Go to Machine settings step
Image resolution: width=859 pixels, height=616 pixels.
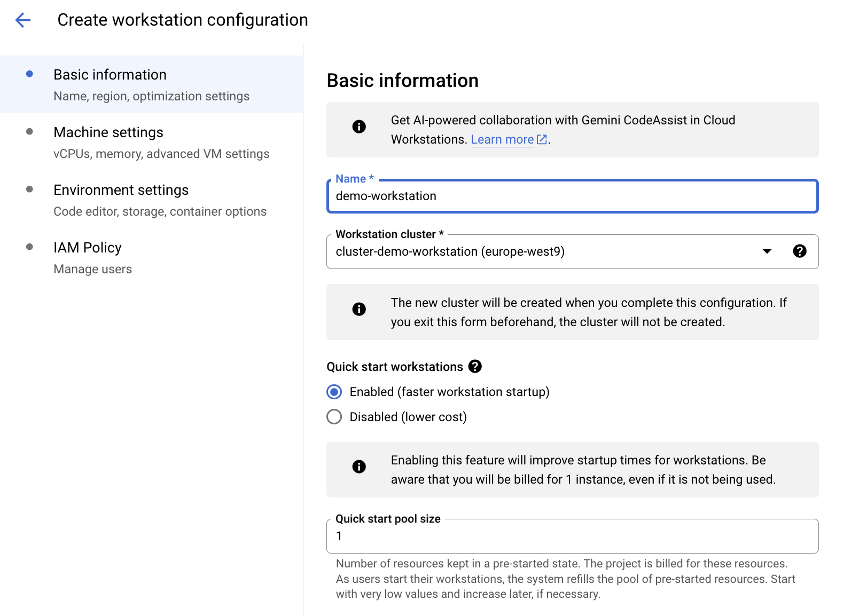(108, 132)
